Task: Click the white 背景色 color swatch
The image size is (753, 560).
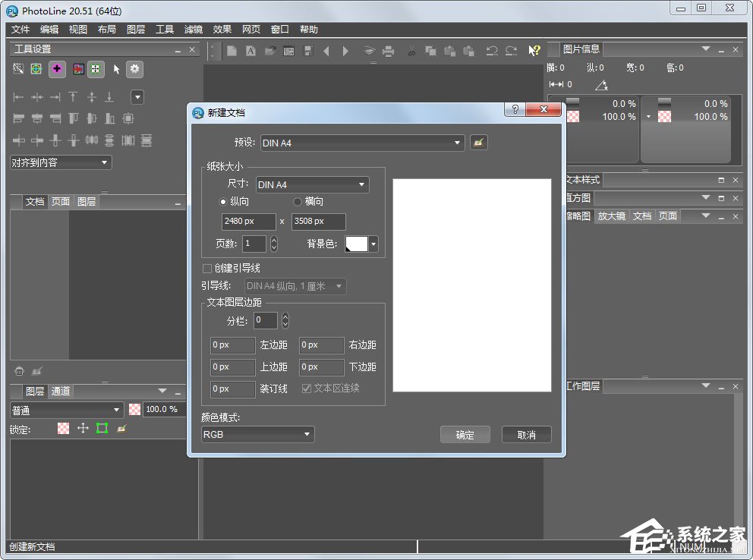Action: click(x=356, y=244)
